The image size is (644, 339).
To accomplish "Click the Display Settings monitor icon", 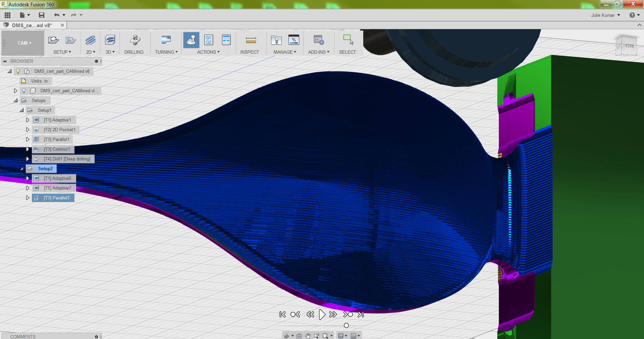I will tap(341, 336).
